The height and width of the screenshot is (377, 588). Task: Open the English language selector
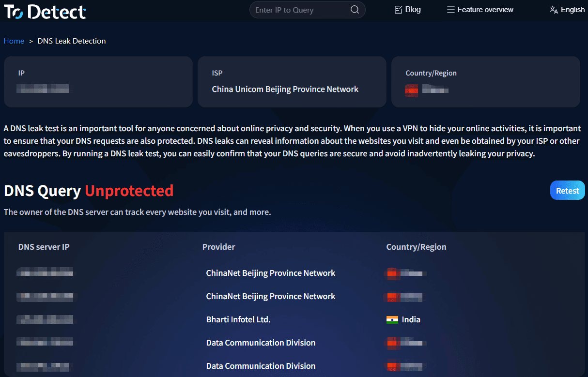click(573, 10)
